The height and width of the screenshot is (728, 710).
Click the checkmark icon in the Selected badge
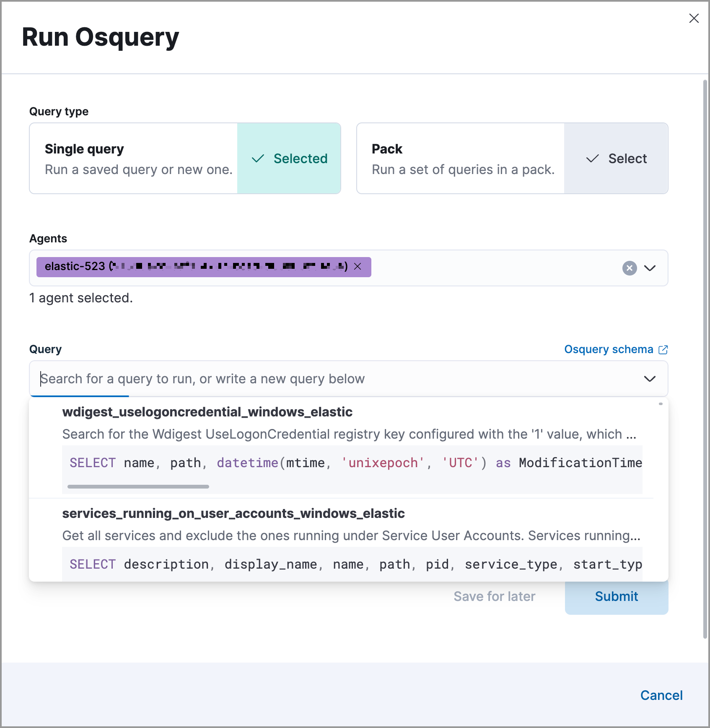[258, 159]
